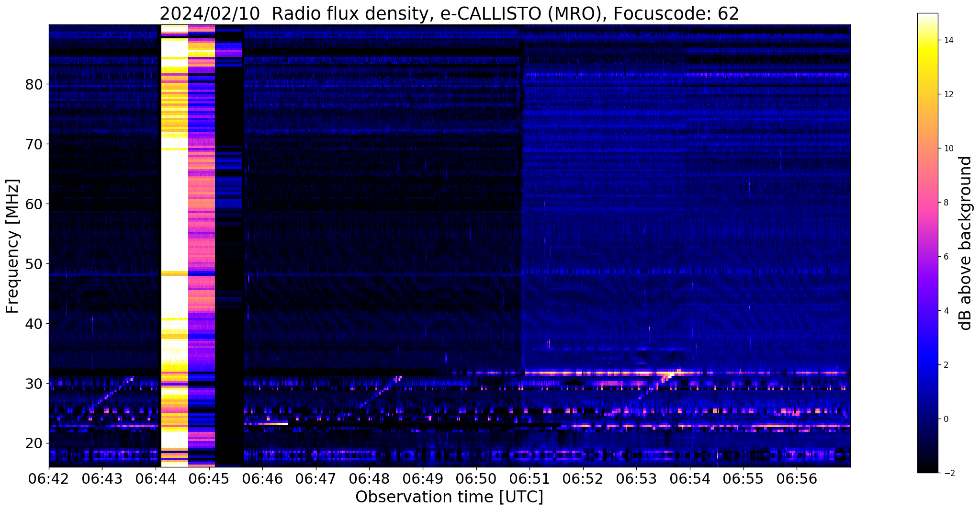Click the colorbar tick value 8
Screen dimensions: 980x511
[x=946, y=203]
